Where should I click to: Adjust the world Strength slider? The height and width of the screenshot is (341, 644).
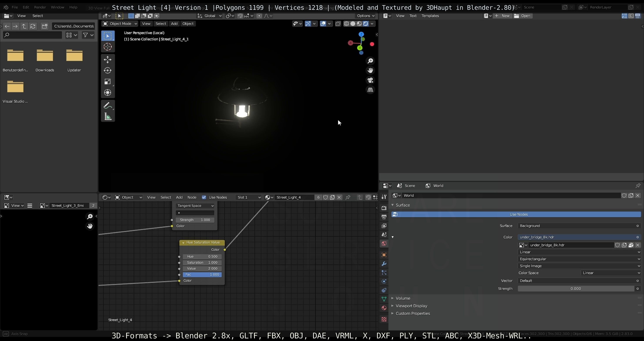tap(575, 289)
